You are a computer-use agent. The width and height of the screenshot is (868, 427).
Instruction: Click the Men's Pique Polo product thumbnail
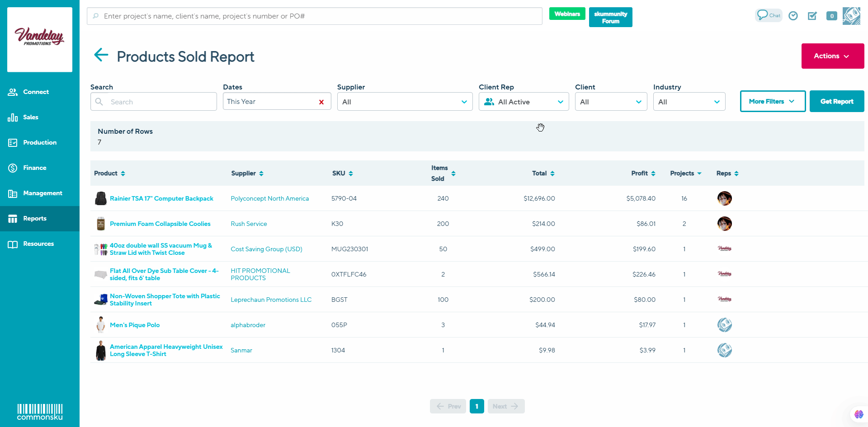[x=100, y=325]
